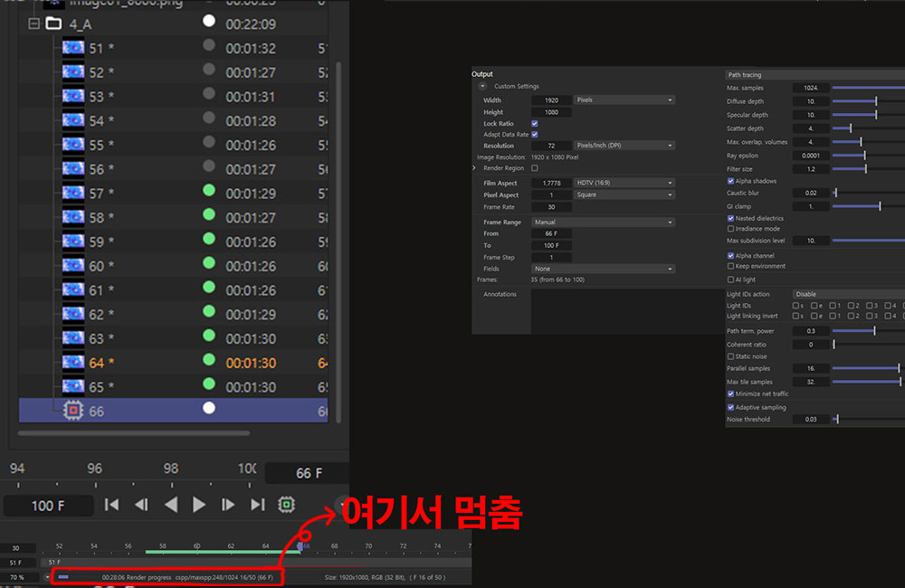Step forward one frame
This screenshot has width=905, height=588.
pyautogui.click(x=228, y=505)
